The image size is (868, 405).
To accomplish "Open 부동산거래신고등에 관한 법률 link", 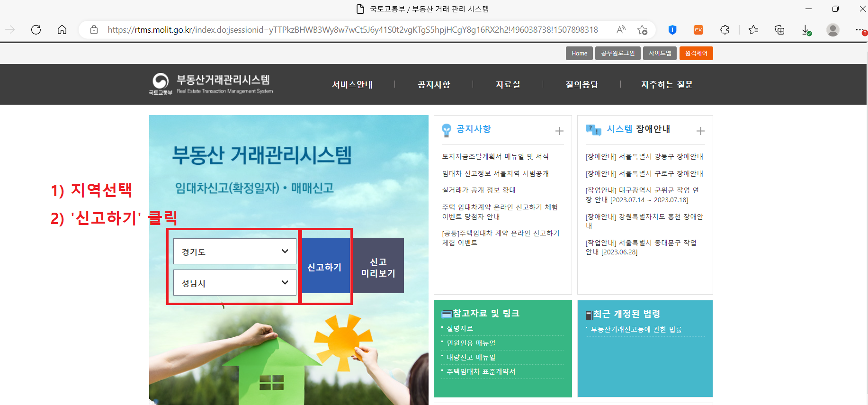I will tap(636, 329).
